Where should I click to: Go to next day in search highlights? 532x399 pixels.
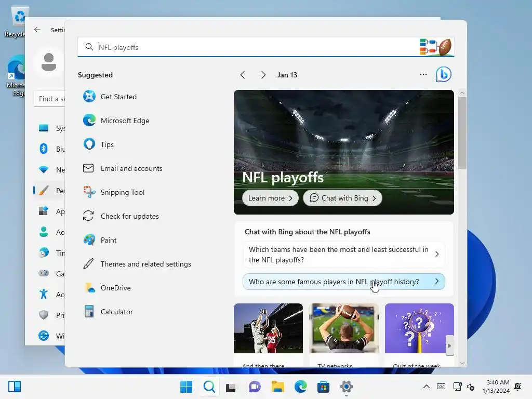[263, 75]
